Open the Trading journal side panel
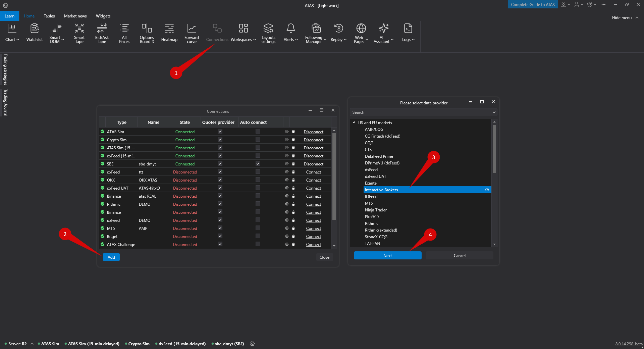644x349 pixels. (x=5, y=103)
